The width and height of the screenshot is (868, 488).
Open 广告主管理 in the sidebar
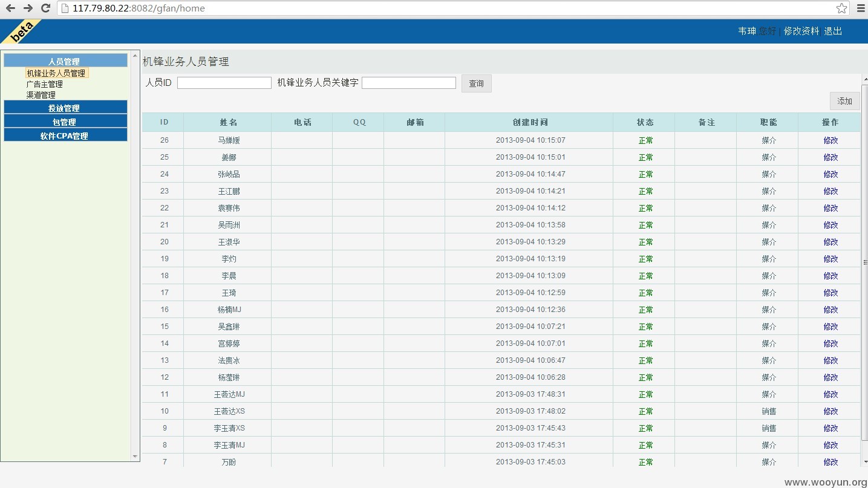[44, 84]
